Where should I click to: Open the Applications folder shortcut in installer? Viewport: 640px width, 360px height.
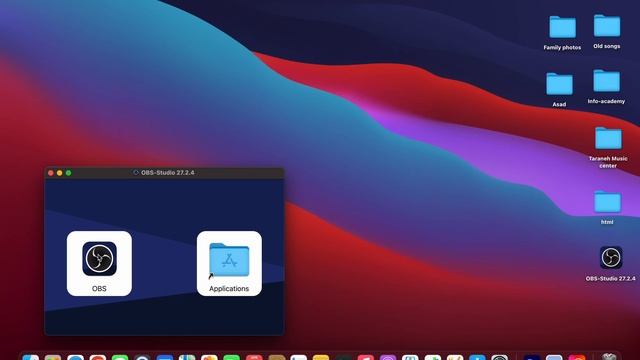229,260
